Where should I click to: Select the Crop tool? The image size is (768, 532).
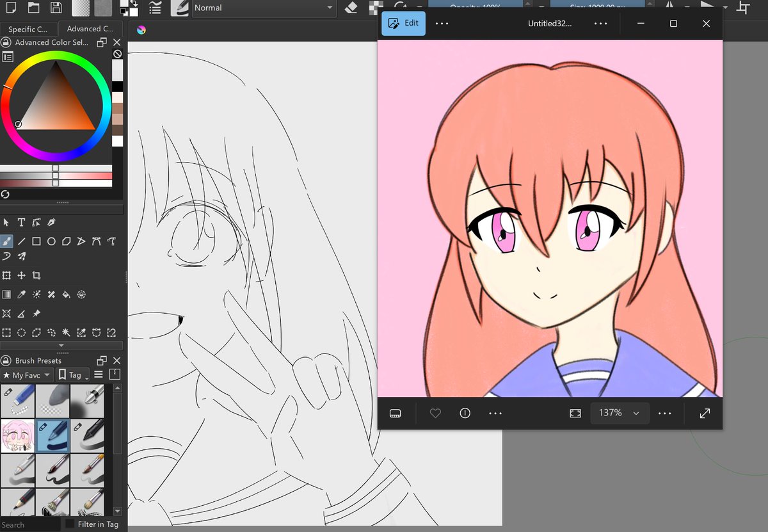pyautogui.click(x=36, y=275)
